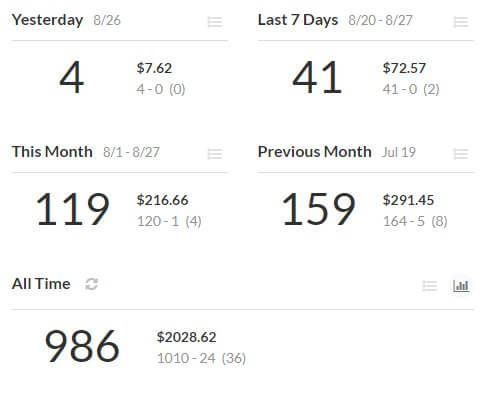Show the All Time bar chart icon
This screenshot has height=401, width=496.
pyautogui.click(x=461, y=286)
